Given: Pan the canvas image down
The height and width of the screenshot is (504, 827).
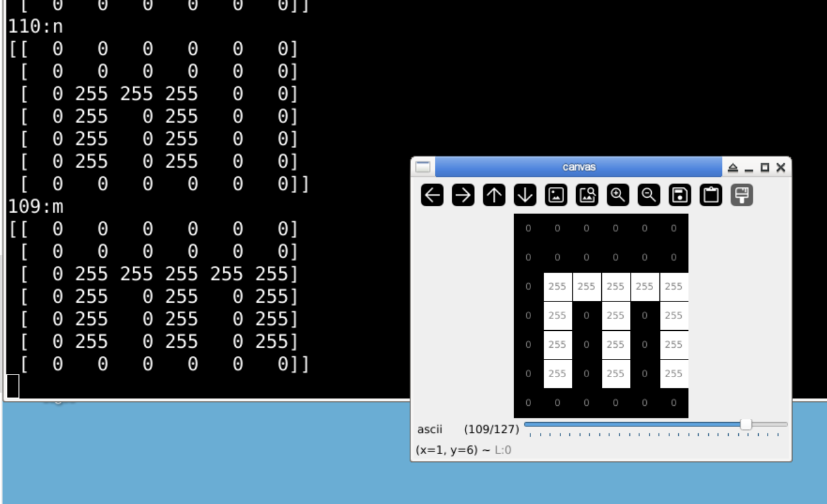Looking at the screenshot, I should pyautogui.click(x=525, y=195).
